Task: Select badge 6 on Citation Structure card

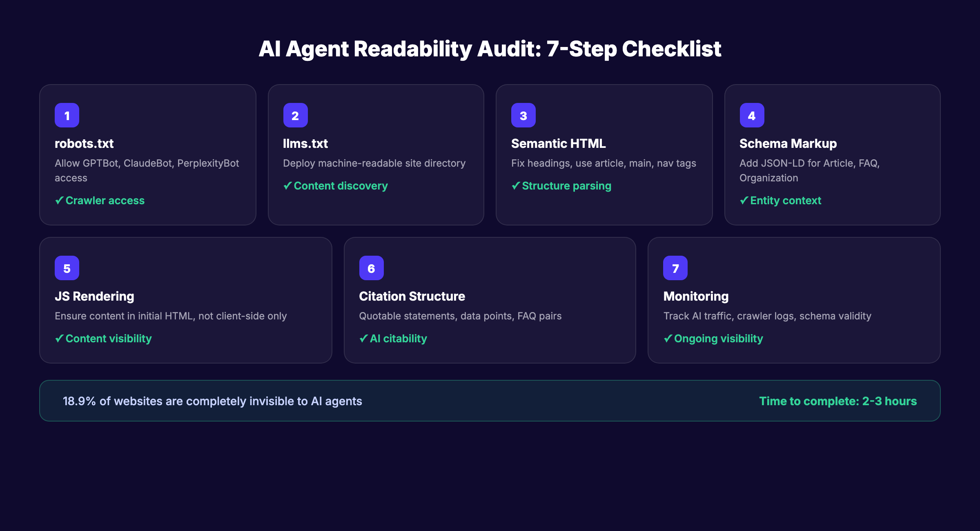Action: point(371,268)
